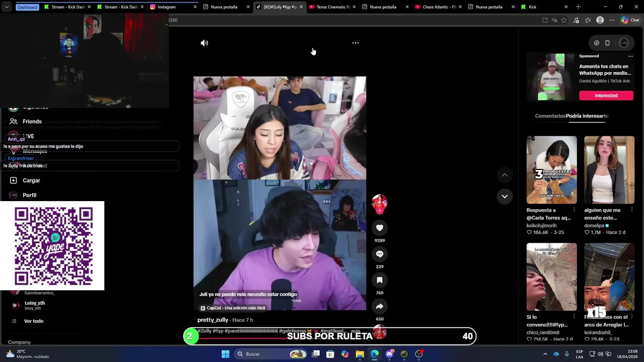Open the Leisy_sth followed account
This screenshot has height=362, width=644.
[34, 305]
